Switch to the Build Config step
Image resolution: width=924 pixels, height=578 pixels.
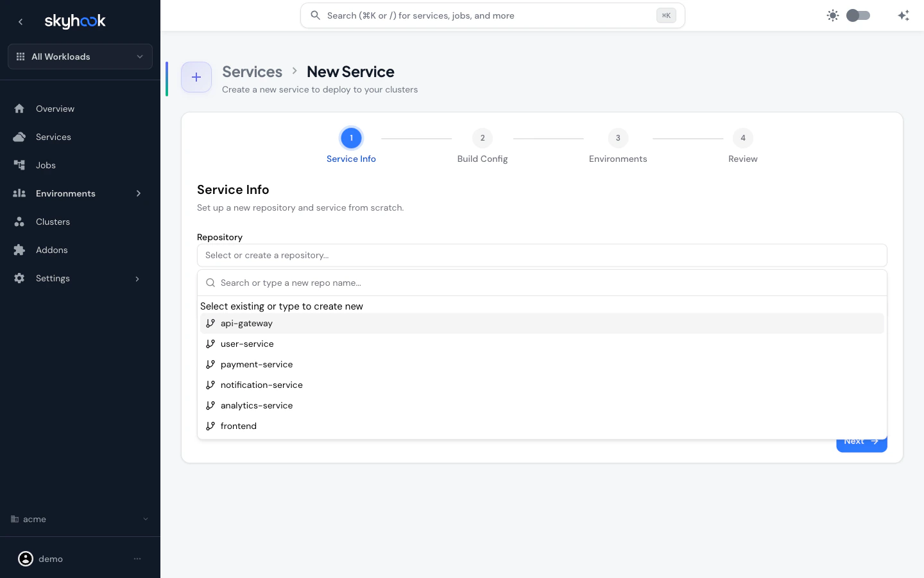click(483, 137)
